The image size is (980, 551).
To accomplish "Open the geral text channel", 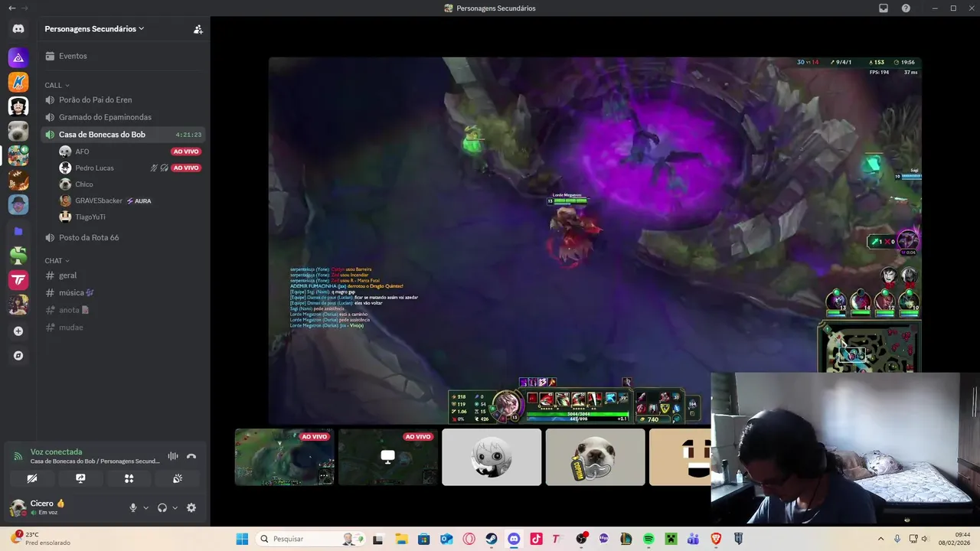I will [122, 275].
